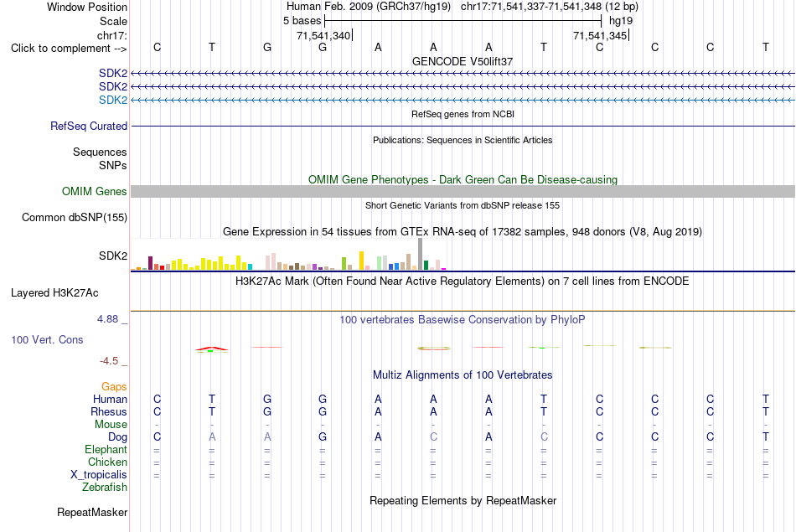The height and width of the screenshot is (532, 796).
Task: Click the 'Rhesus' alignment row label
Action: (109, 411)
